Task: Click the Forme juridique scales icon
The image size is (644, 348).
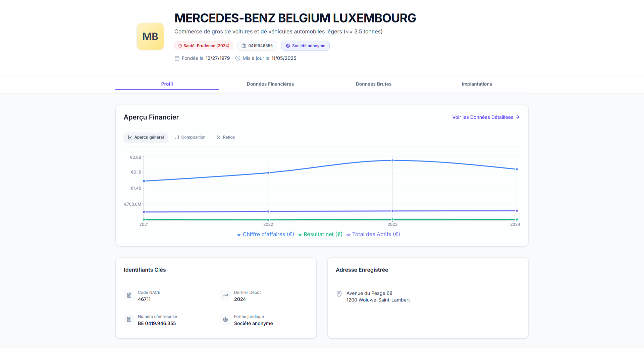Action: pos(225,320)
